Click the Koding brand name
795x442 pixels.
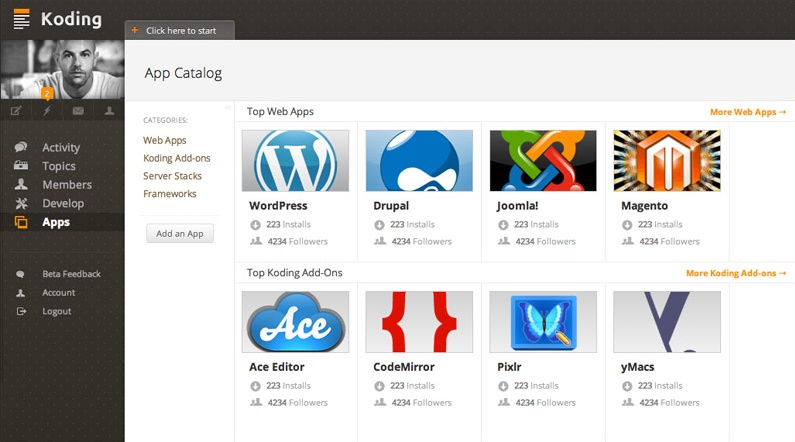71,19
